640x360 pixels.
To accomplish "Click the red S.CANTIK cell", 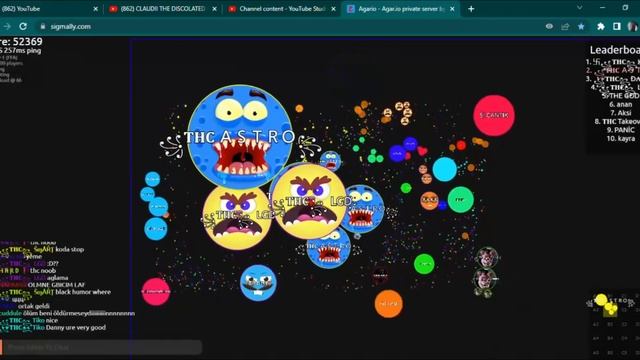I will point(494,116).
